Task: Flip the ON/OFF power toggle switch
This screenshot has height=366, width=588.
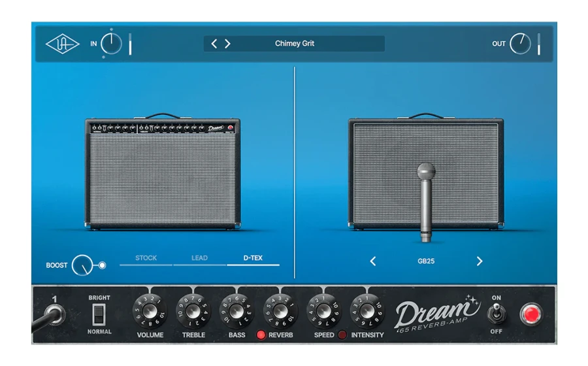Action: click(x=496, y=314)
